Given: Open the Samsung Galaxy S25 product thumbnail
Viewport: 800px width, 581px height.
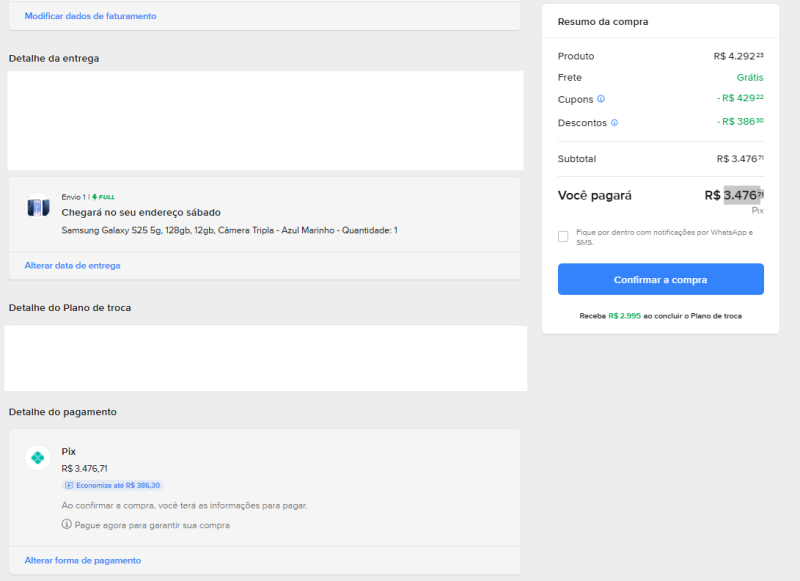Looking at the screenshot, I should (x=38, y=207).
